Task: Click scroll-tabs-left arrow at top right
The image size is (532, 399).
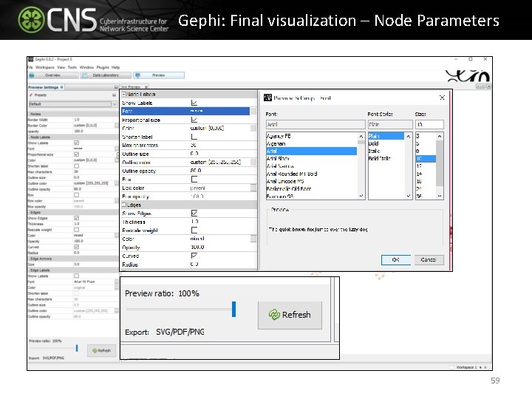Action: [x=478, y=86]
